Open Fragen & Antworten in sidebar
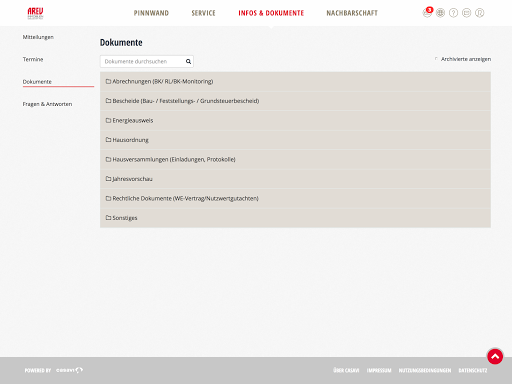This screenshot has height=384, width=512. pos(47,104)
